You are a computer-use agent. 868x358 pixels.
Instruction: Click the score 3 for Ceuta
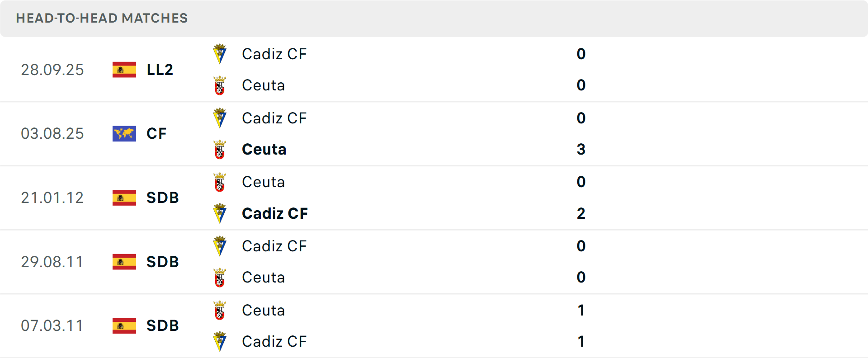click(x=581, y=149)
